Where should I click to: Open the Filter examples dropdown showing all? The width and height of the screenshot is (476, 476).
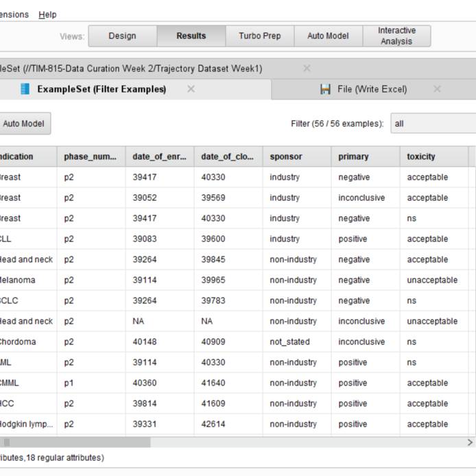click(433, 123)
